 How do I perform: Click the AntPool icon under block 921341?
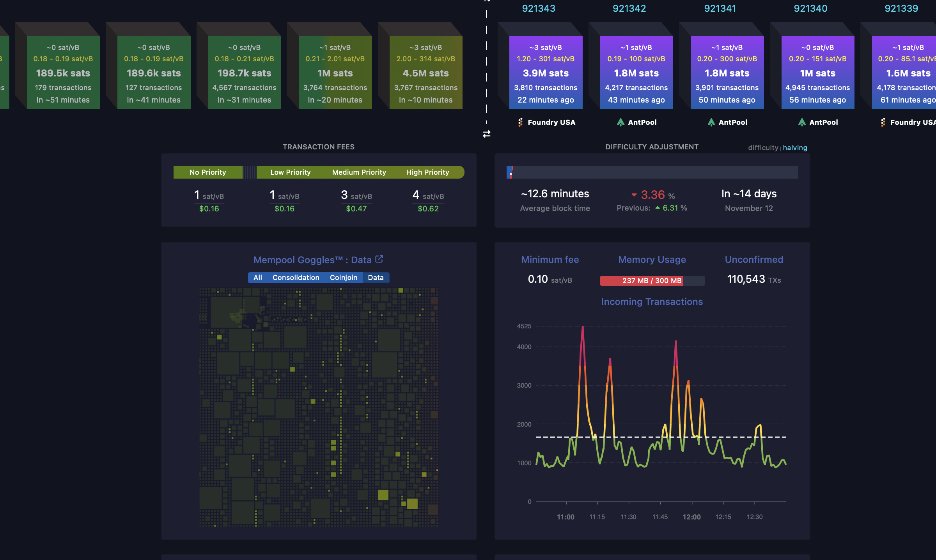(711, 122)
